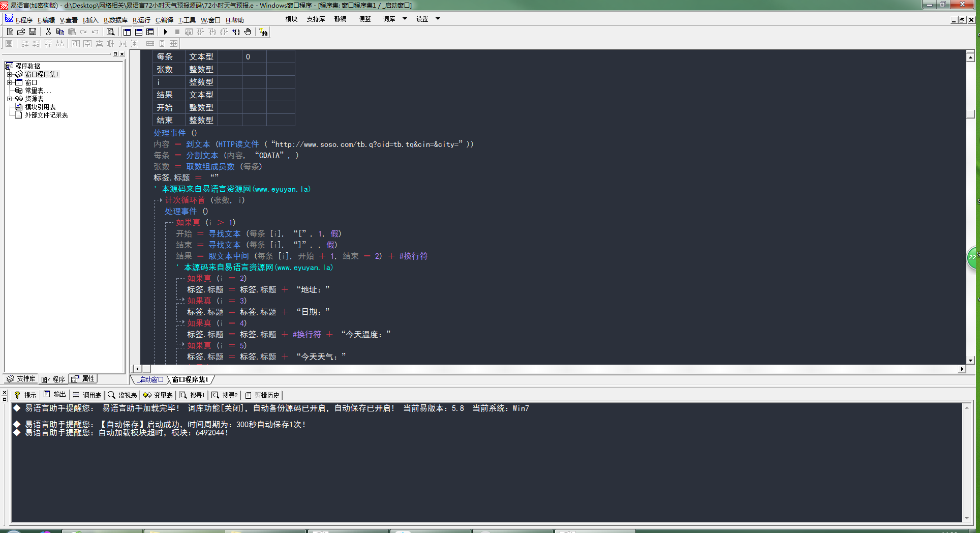The width and height of the screenshot is (980, 533).
Task: Open the F.程序 menu
Action: click(x=24, y=20)
